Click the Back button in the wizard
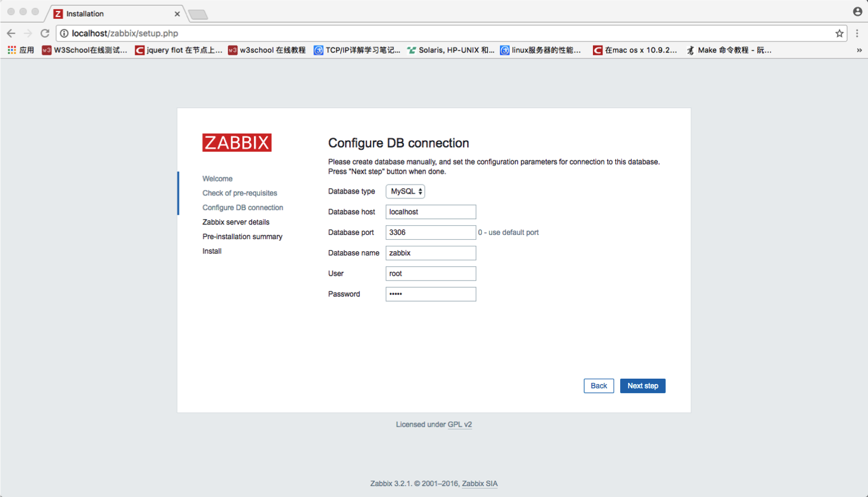The height and width of the screenshot is (497, 868). 598,386
